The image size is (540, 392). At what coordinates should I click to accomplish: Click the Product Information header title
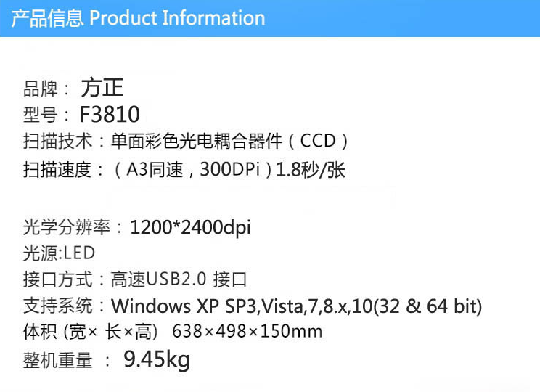[138, 18]
